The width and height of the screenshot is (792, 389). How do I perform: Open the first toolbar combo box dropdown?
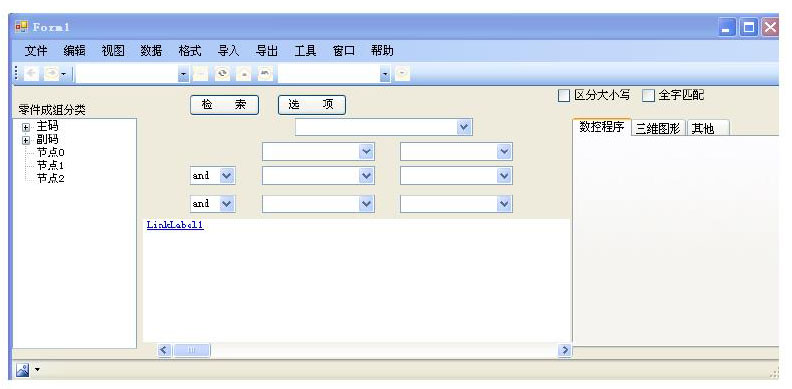tap(183, 75)
